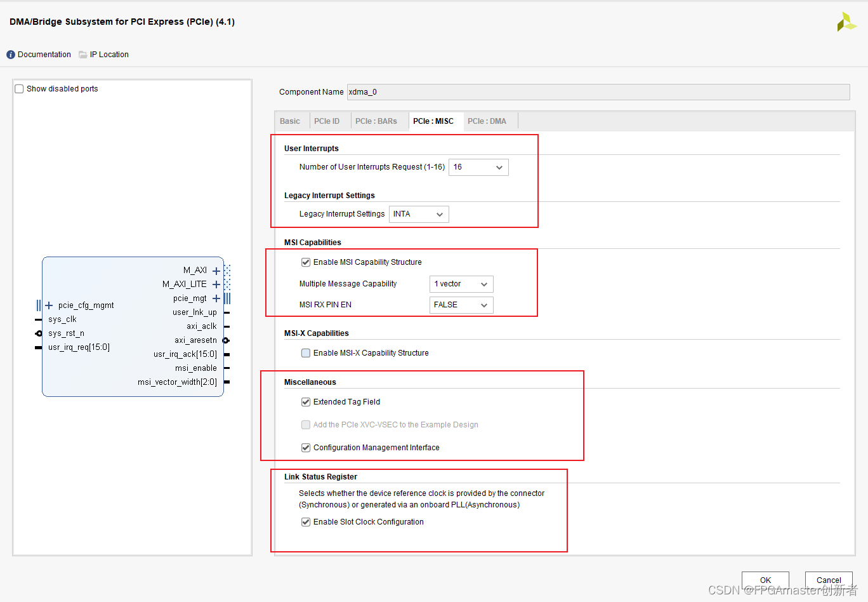Click the User Interrupts section heading
Screen dimensions: 868x602
(x=312, y=149)
